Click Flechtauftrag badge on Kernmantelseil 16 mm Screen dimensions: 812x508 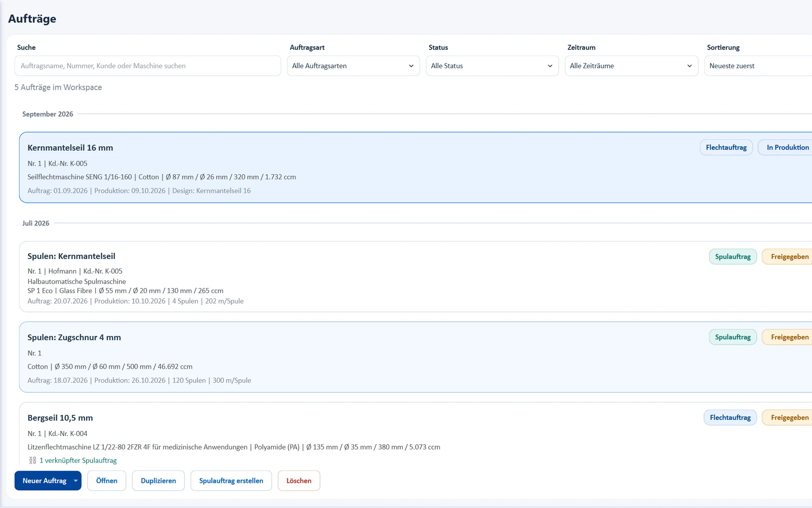[x=726, y=148]
